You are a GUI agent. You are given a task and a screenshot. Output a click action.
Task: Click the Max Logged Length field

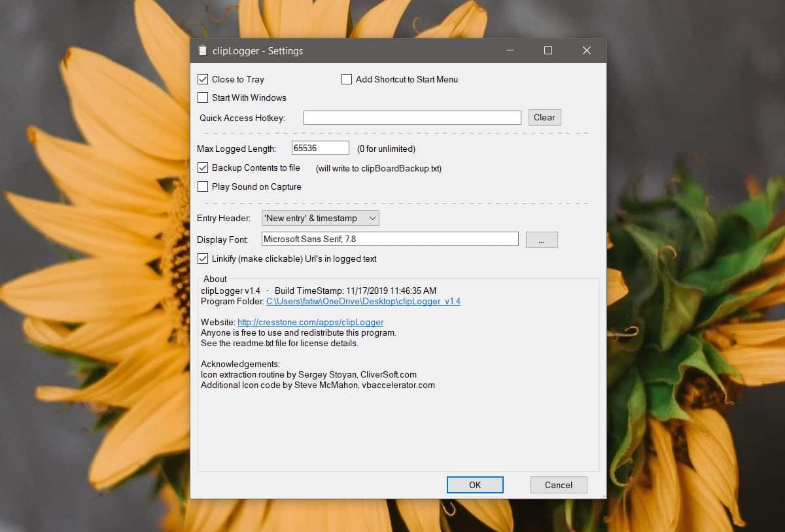321,149
